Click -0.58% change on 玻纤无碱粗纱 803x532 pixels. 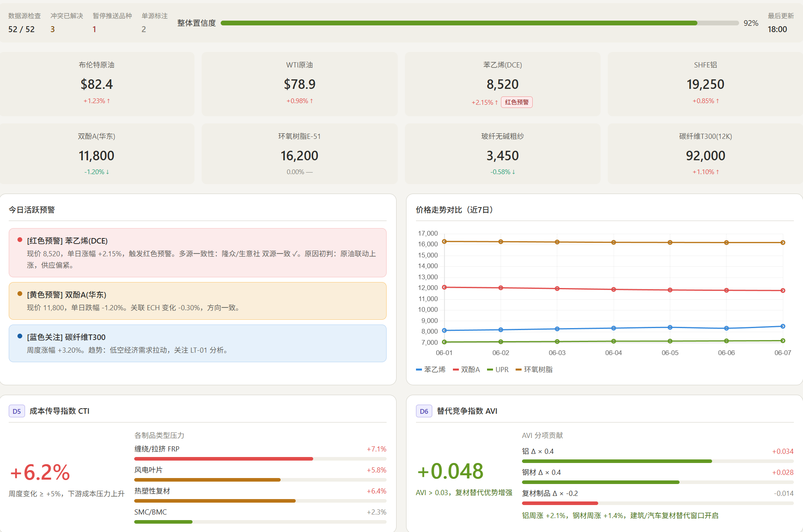coord(503,172)
